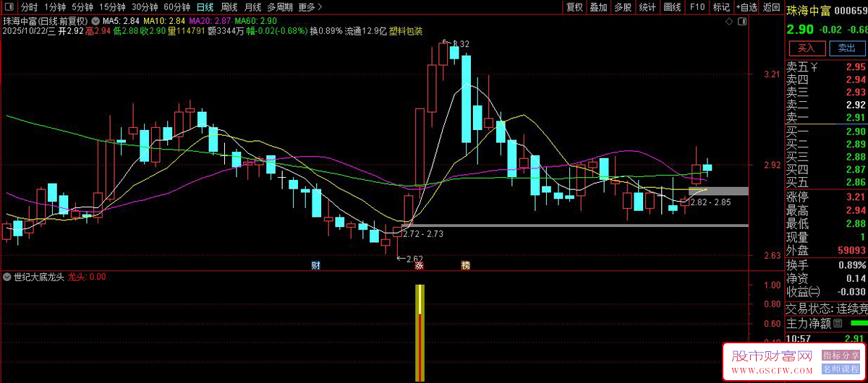
Task: Click the diamond icon above the chart
Action: (x=731, y=22)
